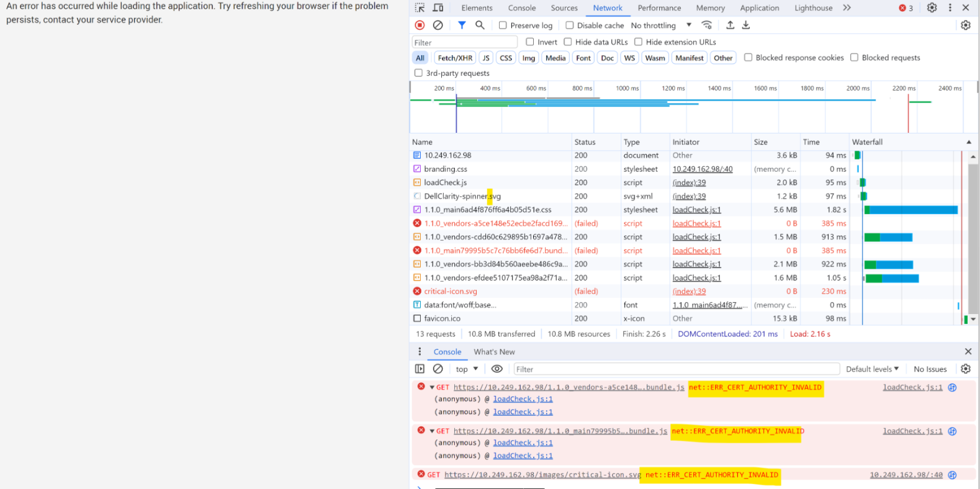Enable the Preserve log checkbox
The height and width of the screenshot is (489, 980).
tap(503, 25)
